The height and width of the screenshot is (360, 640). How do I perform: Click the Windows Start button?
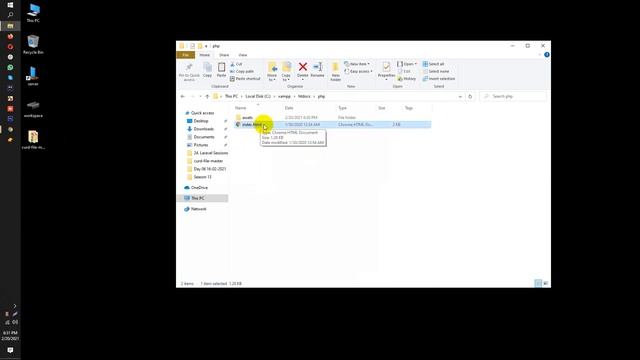(x=10, y=5)
